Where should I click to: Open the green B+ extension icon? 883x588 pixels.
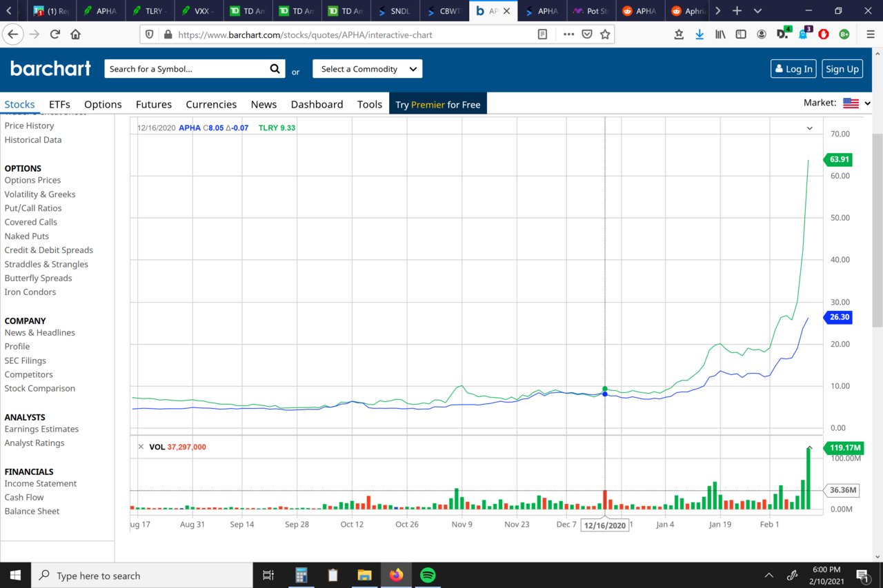844,34
